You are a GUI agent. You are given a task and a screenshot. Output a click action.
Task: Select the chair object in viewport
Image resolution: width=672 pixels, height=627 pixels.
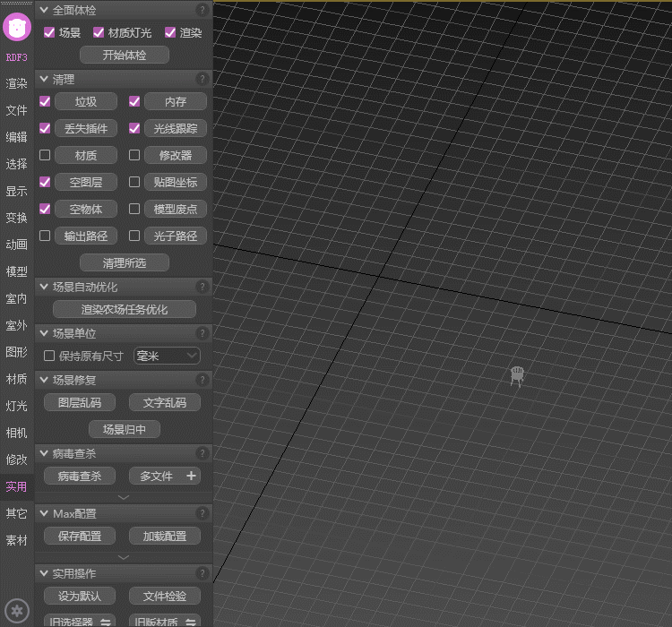click(517, 376)
